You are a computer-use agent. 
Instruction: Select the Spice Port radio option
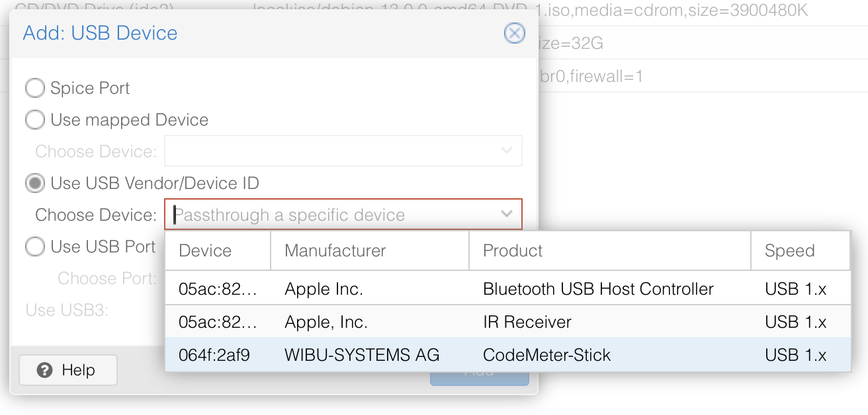point(34,88)
